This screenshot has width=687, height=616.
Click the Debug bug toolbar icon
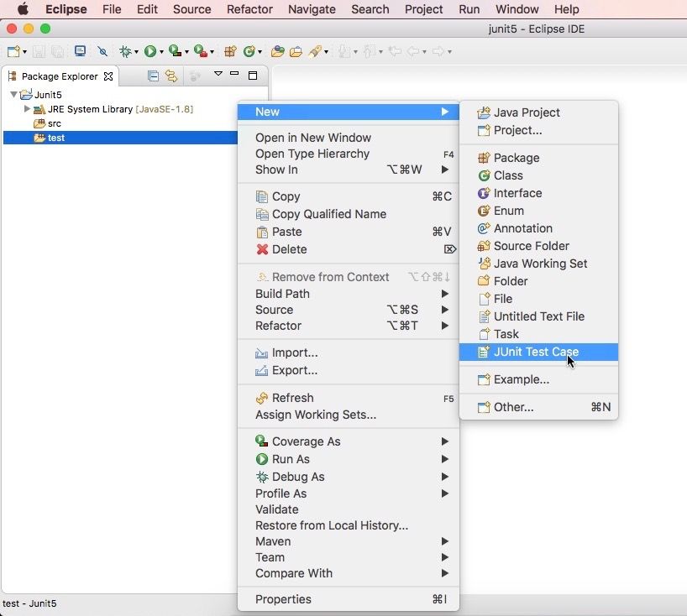click(125, 52)
